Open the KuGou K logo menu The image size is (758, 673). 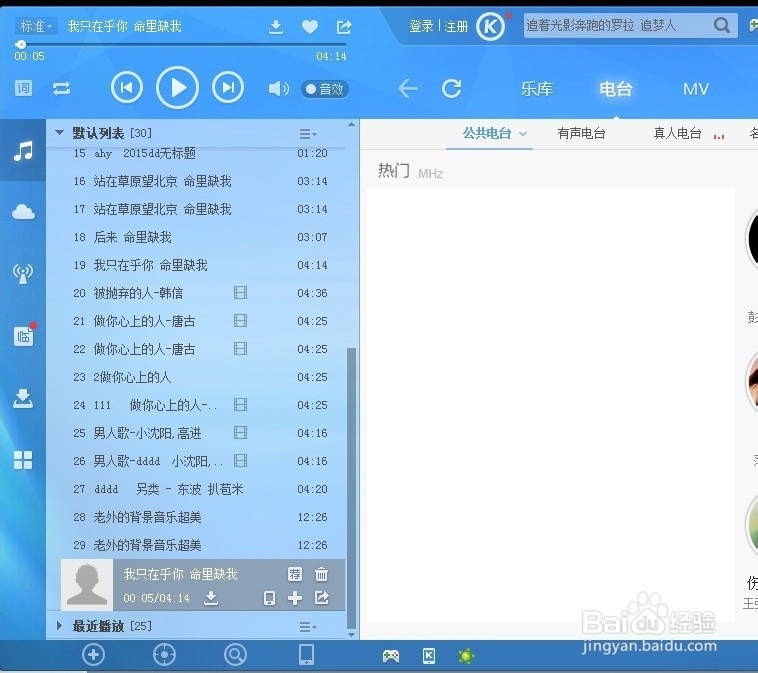pos(490,26)
